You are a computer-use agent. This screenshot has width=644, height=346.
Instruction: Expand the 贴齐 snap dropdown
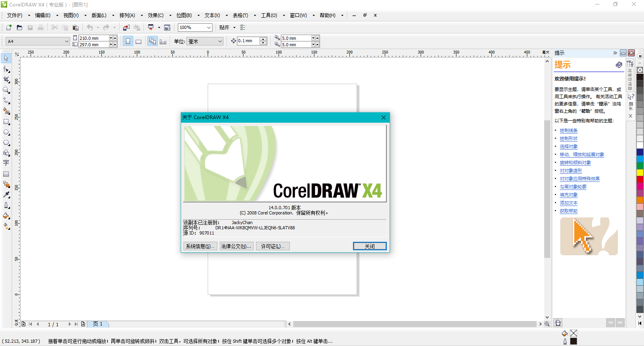coord(234,27)
